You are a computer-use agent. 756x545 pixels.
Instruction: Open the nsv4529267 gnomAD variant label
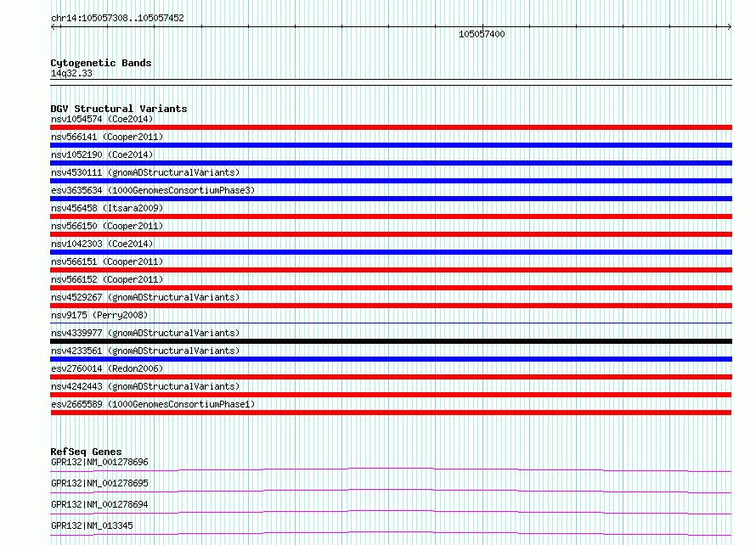coord(145,297)
